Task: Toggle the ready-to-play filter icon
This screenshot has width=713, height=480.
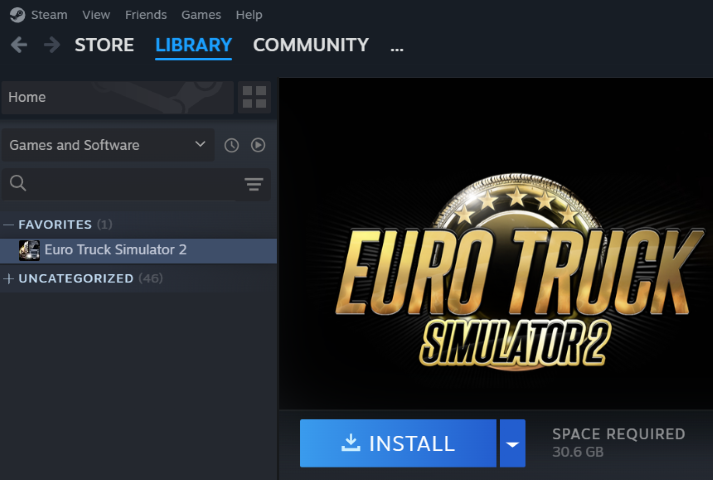Action: tap(258, 145)
